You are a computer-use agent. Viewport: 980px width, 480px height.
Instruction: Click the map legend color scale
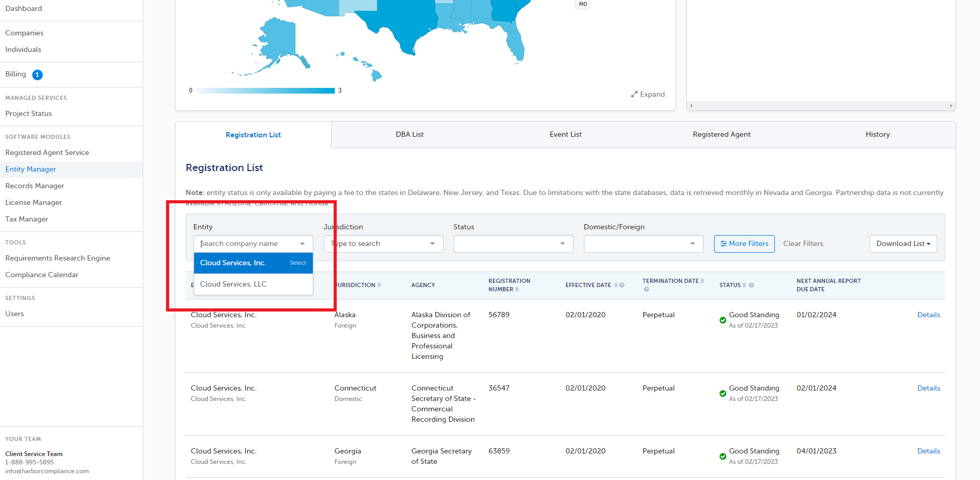tap(265, 91)
